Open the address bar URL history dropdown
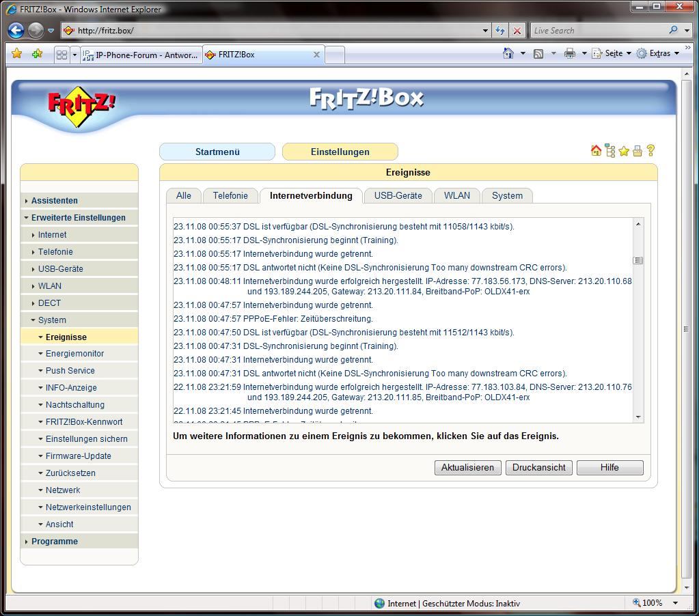The height and width of the screenshot is (616, 699). pyautogui.click(x=485, y=31)
